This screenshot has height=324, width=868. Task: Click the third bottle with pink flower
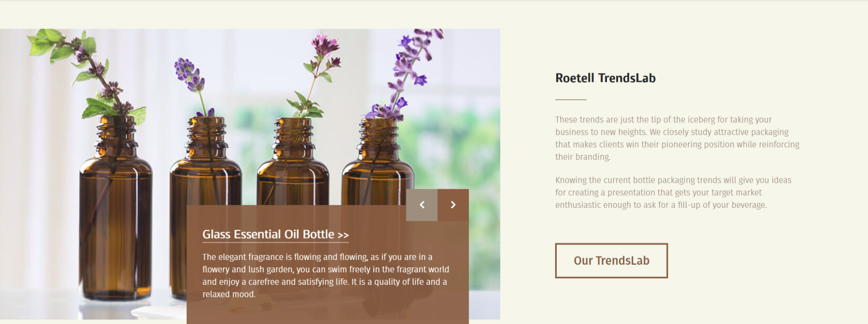coord(293,162)
